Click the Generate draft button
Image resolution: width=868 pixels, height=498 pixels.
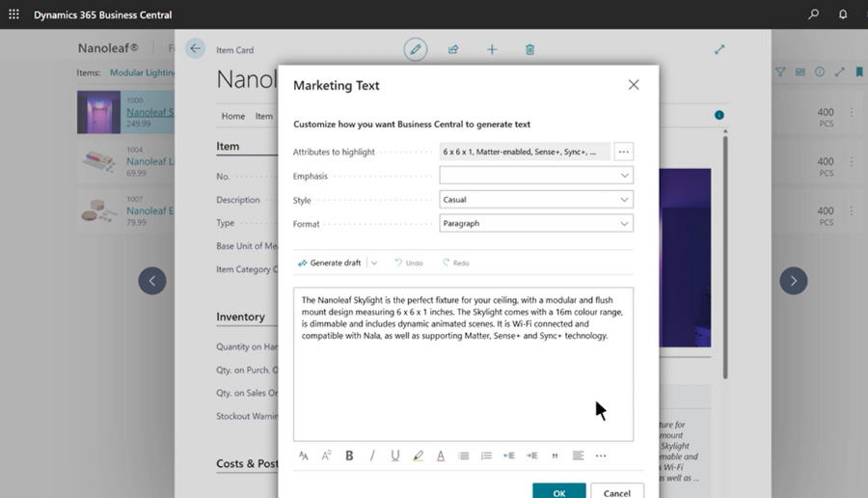pos(330,263)
